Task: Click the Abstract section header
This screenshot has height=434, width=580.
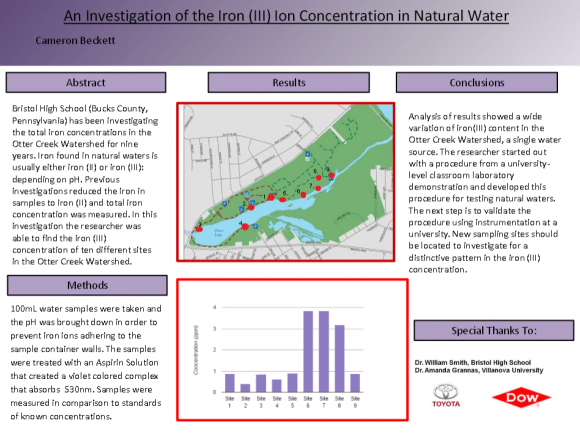Action: pos(86,83)
